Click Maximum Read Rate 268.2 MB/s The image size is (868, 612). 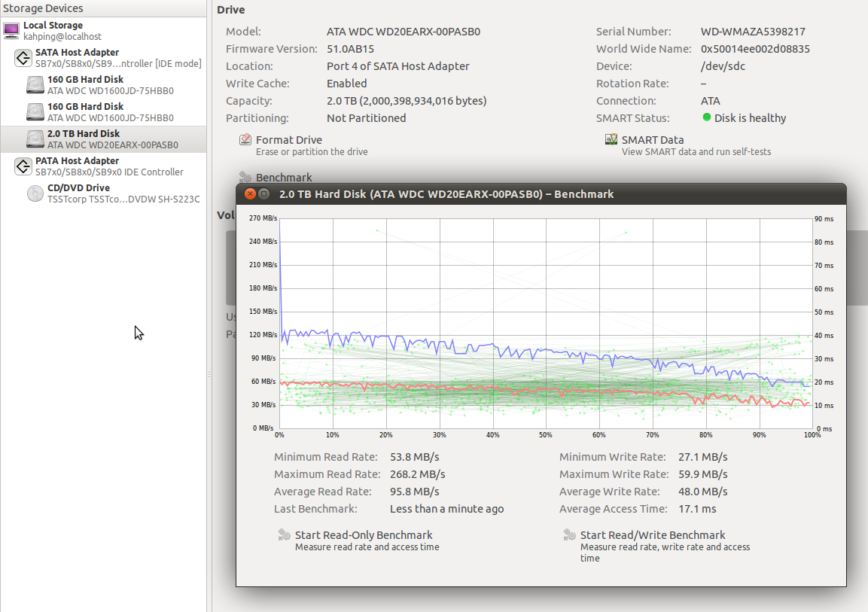click(417, 474)
